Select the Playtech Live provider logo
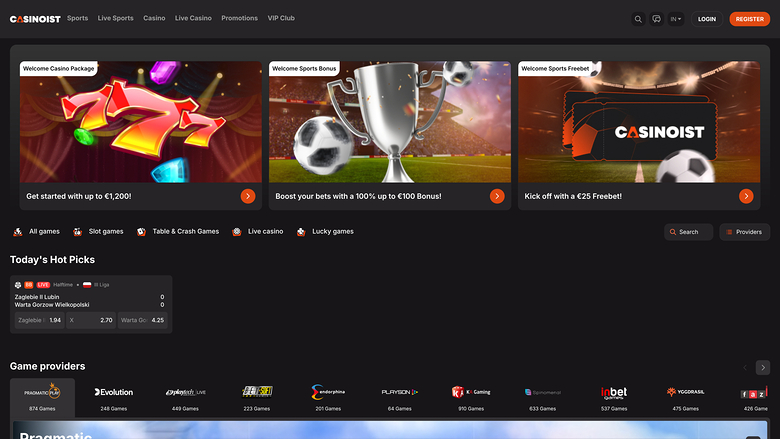Screen dimensions: 780x439 tap(185, 393)
